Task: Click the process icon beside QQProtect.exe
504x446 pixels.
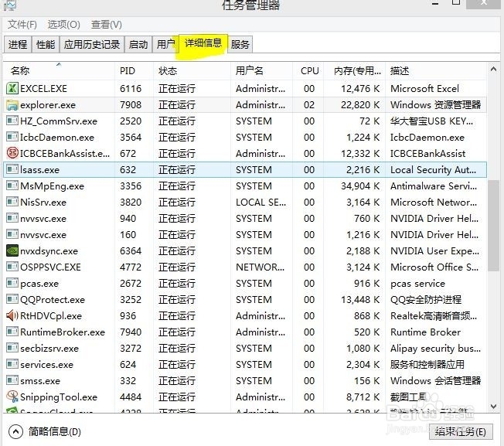Action: [12, 299]
